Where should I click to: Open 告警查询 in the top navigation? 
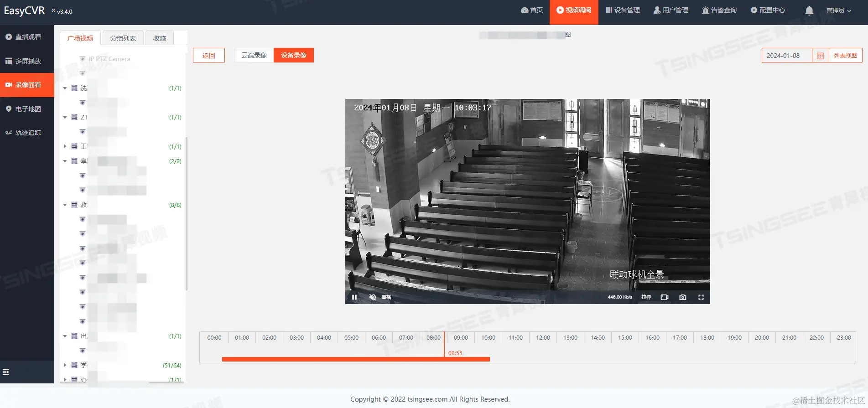pyautogui.click(x=719, y=10)
